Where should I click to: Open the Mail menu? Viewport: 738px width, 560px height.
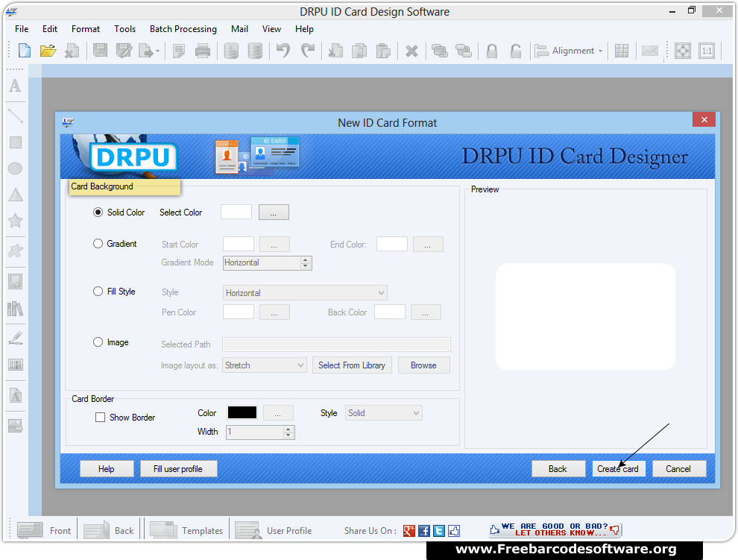point(239,29)
